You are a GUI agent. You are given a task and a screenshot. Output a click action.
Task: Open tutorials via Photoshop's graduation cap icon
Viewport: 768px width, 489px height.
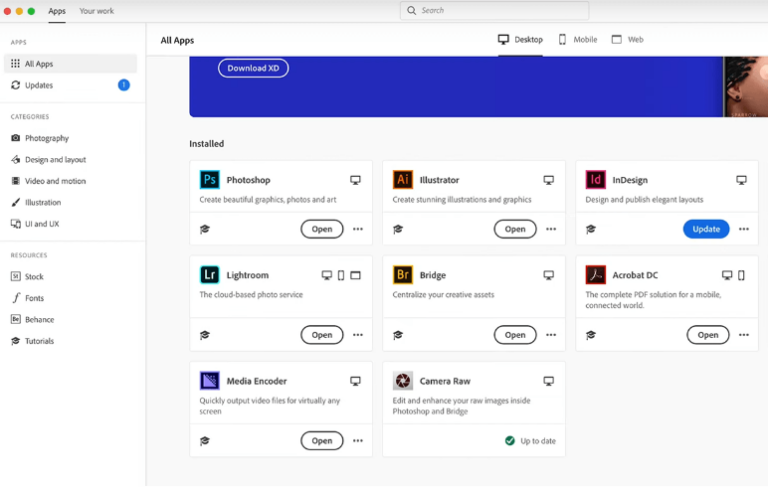[x=205, y=229]
